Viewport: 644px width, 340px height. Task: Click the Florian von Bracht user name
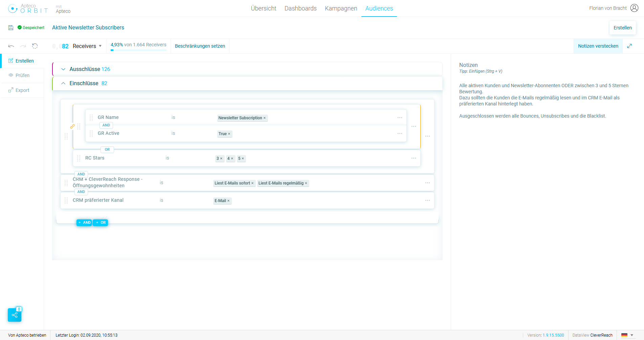(608, 8)
